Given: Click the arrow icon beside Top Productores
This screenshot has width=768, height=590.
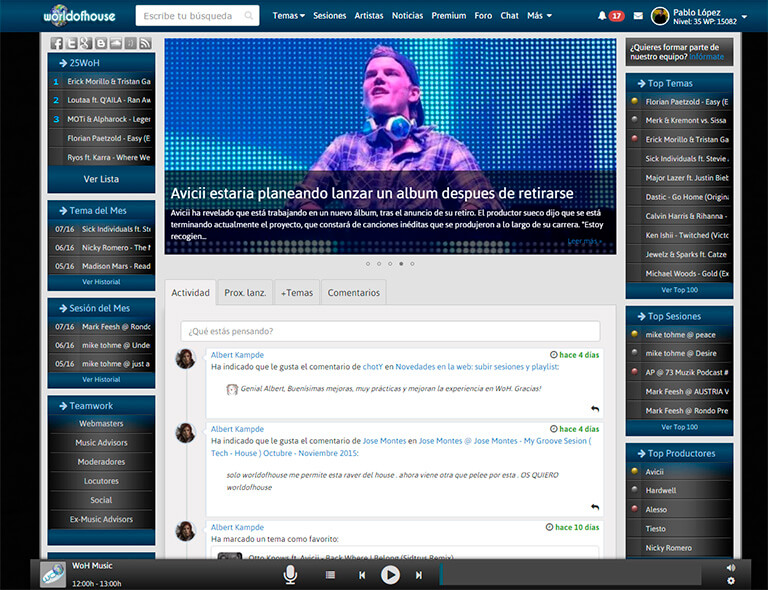Looking at the screenshot, I should (x=641, y=453).
